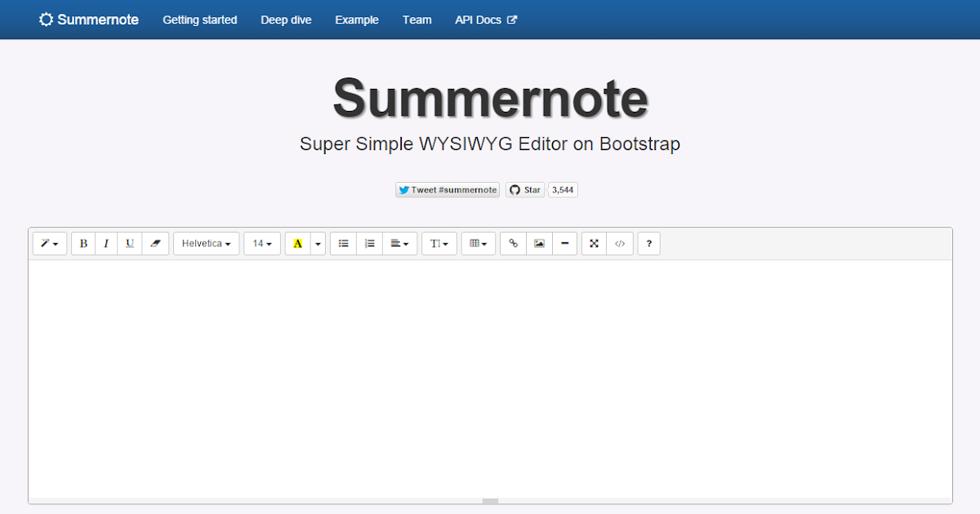Open the Team page
Image resolution: width=980 pixels, height=514 pixels.
(x=417, y=20)
